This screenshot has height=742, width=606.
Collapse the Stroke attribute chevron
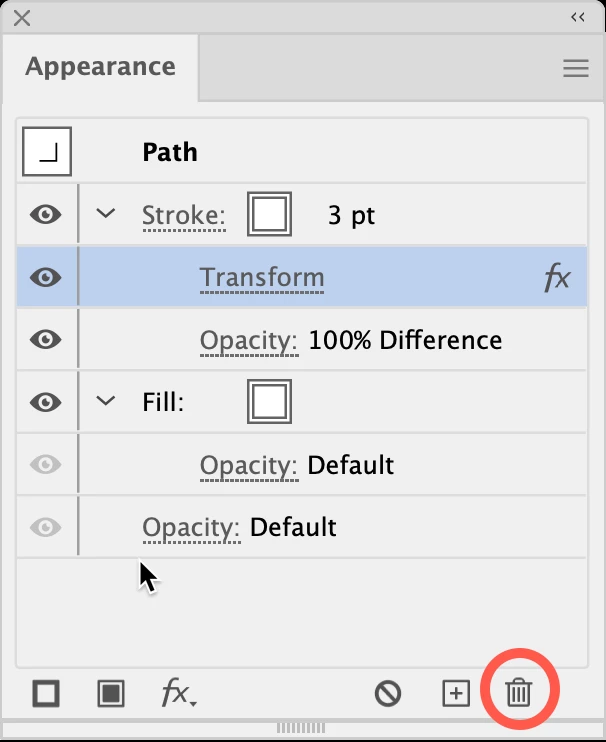(x=105, y=213)
